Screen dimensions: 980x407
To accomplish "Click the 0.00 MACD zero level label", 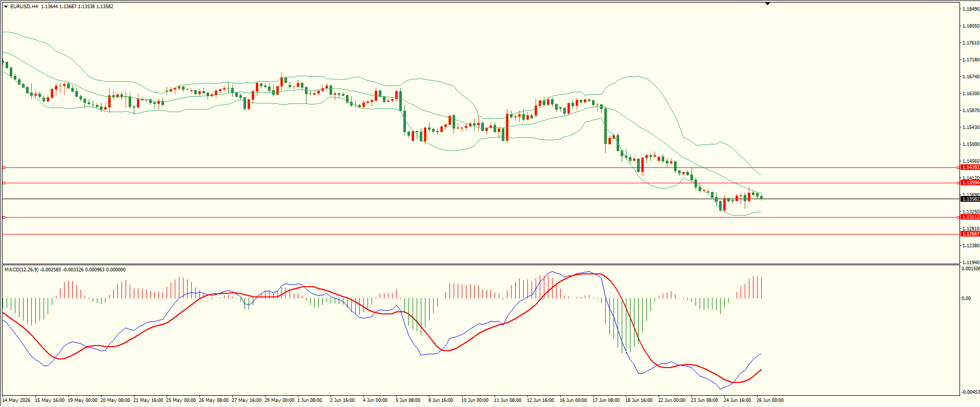I will pos(966,298).
